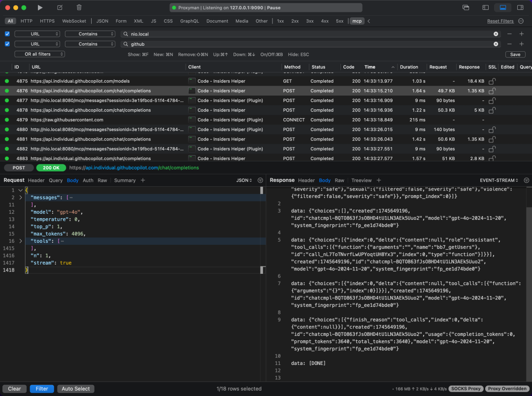Toggle the right side panel layout icon

520,7
